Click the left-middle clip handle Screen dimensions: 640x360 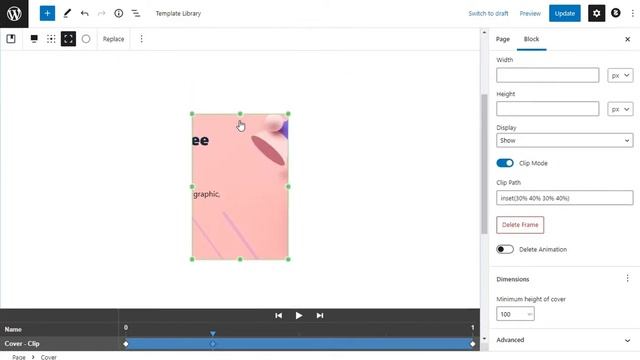click(x=192, y=187)
